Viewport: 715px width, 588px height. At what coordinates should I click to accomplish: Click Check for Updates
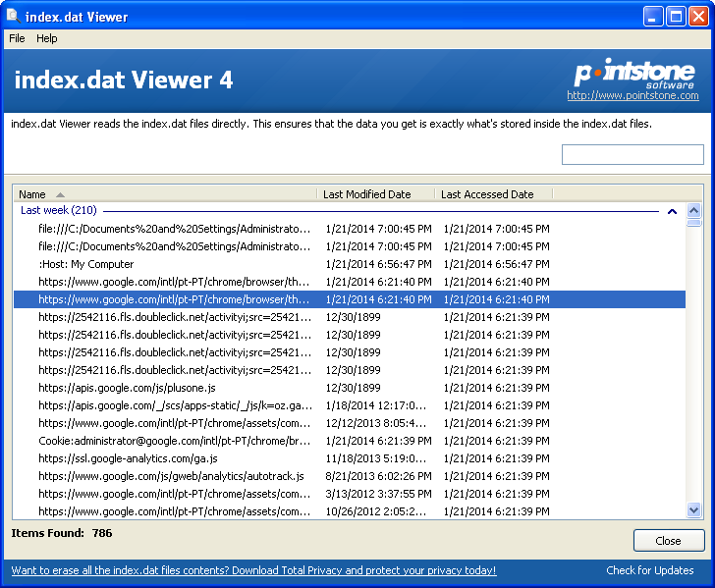point(650,570)
